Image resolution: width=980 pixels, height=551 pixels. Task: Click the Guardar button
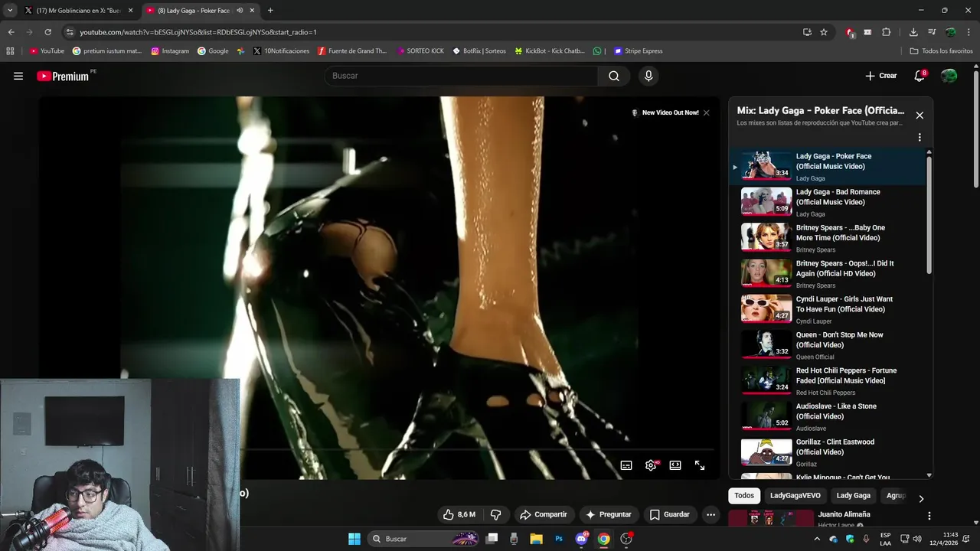[x=670, y=514]
